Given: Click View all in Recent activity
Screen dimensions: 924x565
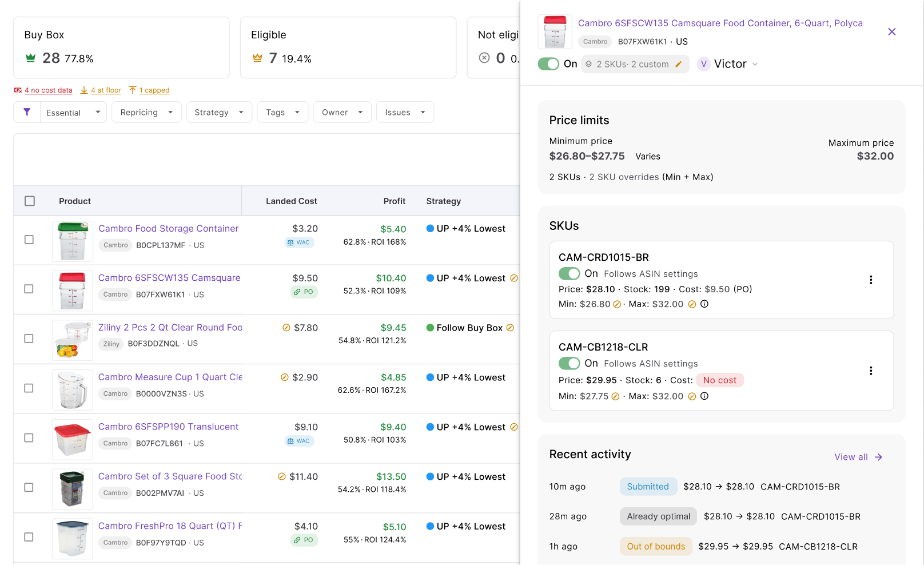Looking at the screenshot, I should pos(851,457).
